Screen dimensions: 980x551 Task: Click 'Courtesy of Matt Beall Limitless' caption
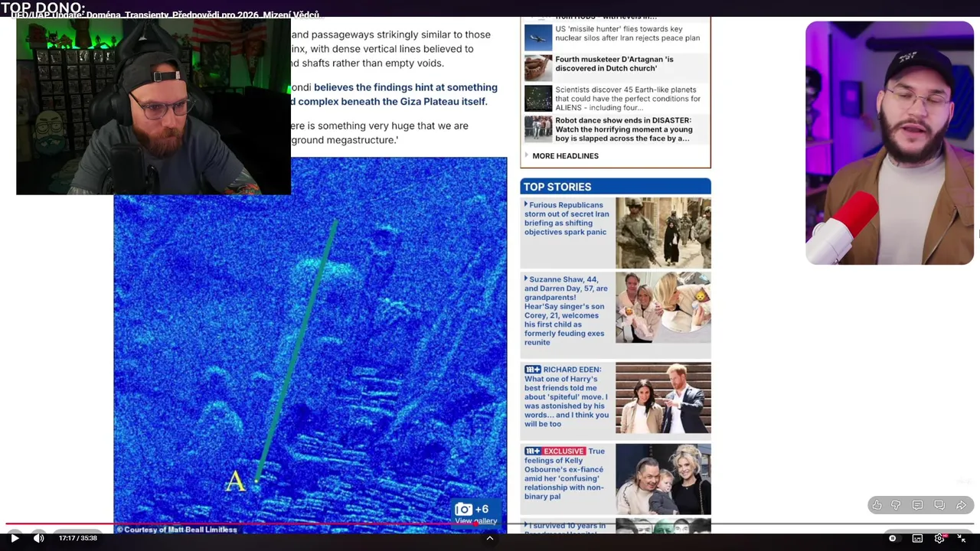point(177,530)
